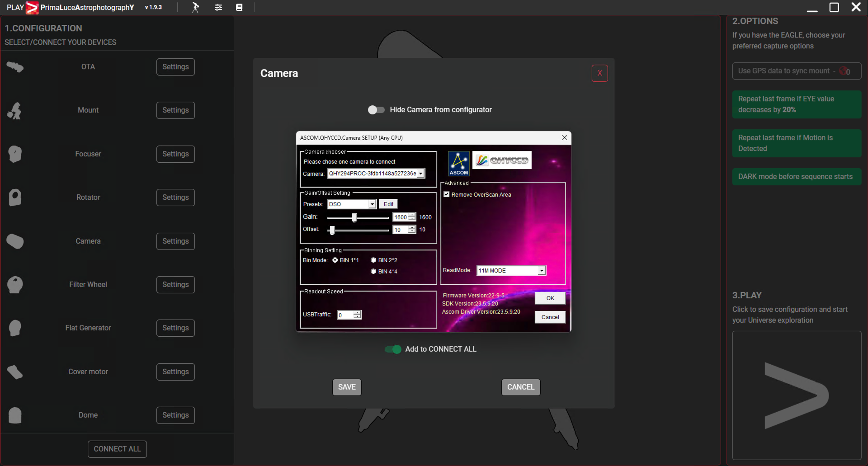
Task: Toggle Repeat last frame if EYE decreases
Action: (797, 104)
